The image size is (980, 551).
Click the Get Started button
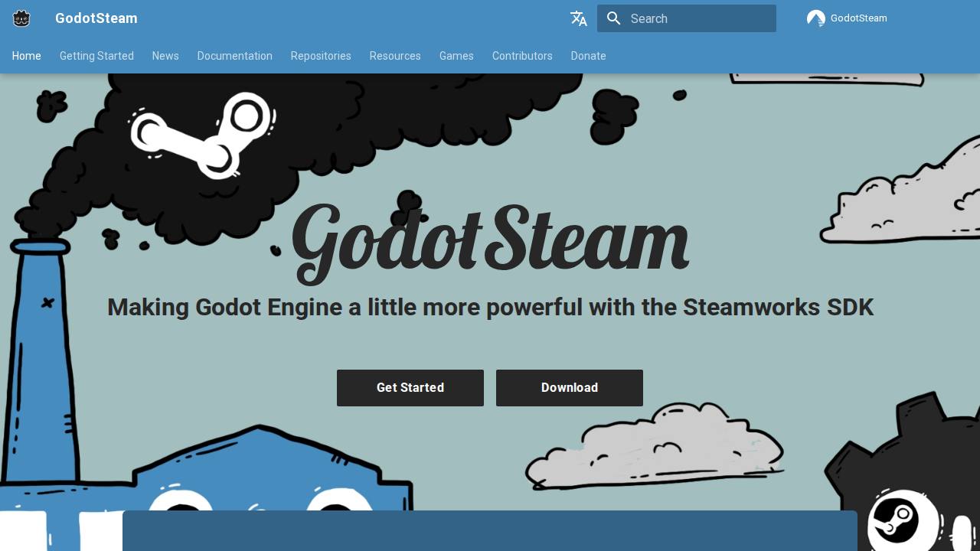pyautogui.click(x=410, y=388)
